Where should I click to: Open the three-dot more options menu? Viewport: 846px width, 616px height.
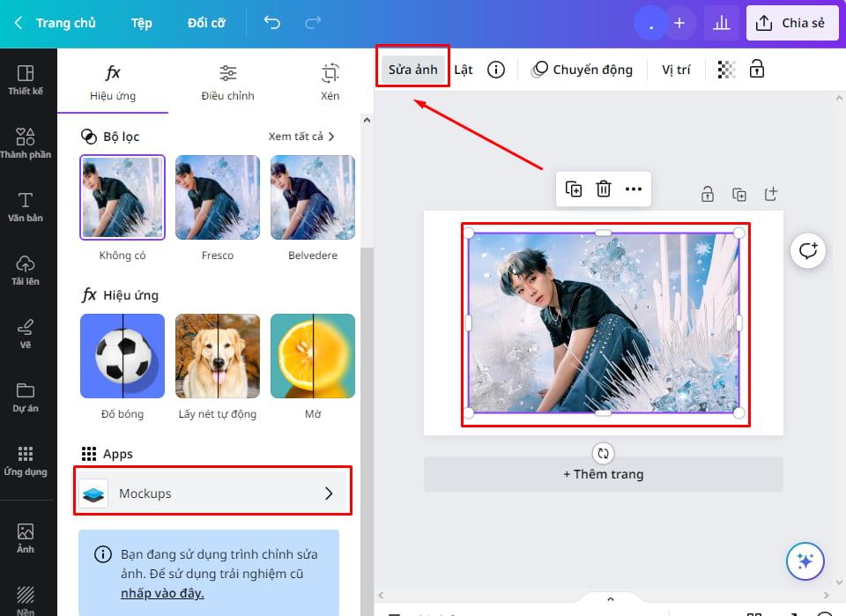click(x=634, y=189)
